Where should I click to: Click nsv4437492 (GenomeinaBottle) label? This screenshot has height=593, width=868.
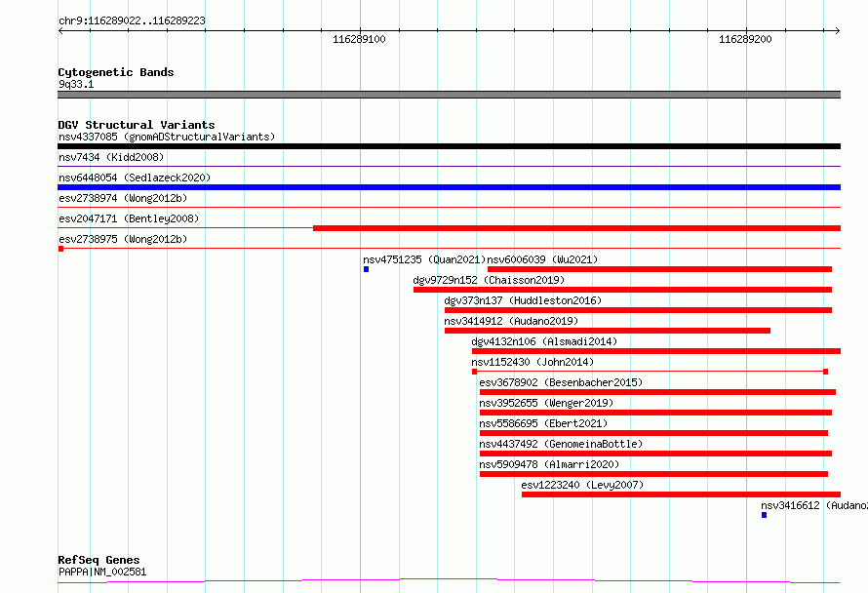(561, 444)
